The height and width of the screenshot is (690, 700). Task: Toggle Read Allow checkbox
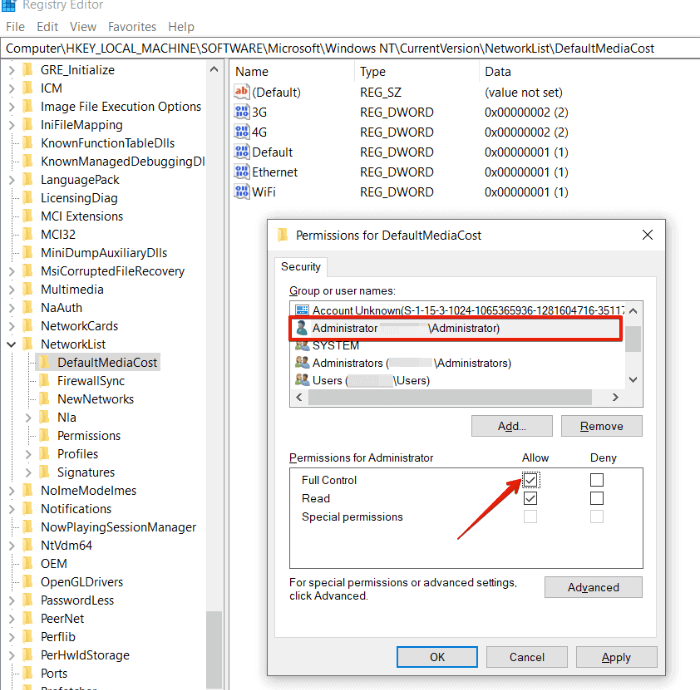530,498
